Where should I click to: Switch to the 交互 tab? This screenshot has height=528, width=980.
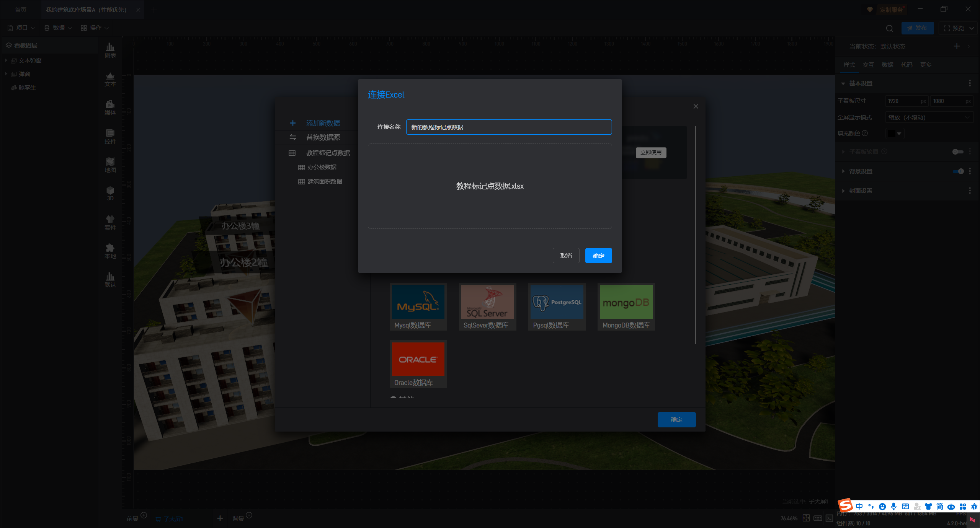point(868,65)
